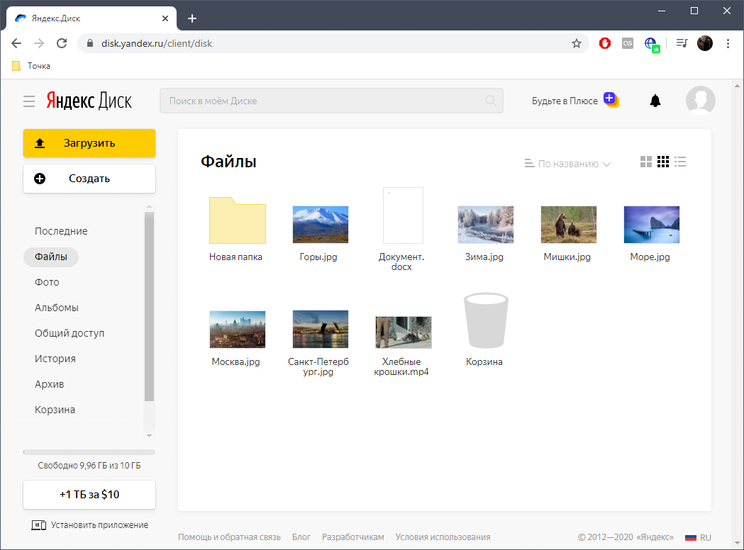
Task: Open the Chrome media controls icon
Action: point(682,44)
